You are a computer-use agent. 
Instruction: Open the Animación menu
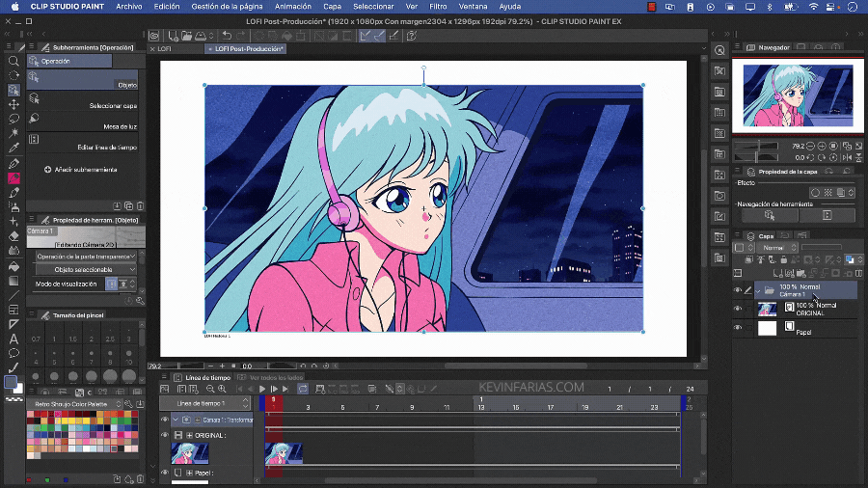click(x=293, y=6)
